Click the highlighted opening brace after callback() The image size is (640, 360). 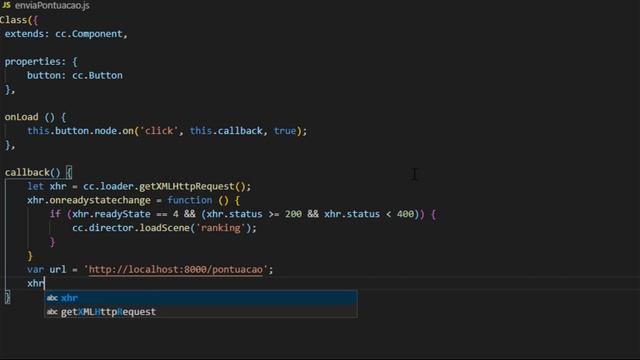[x=69, y=172]
